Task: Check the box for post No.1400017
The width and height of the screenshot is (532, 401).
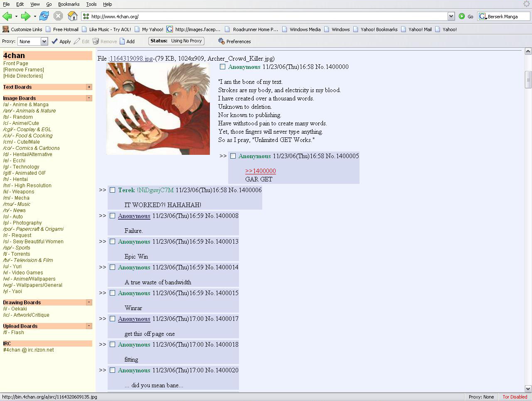Action: [113, 319]
